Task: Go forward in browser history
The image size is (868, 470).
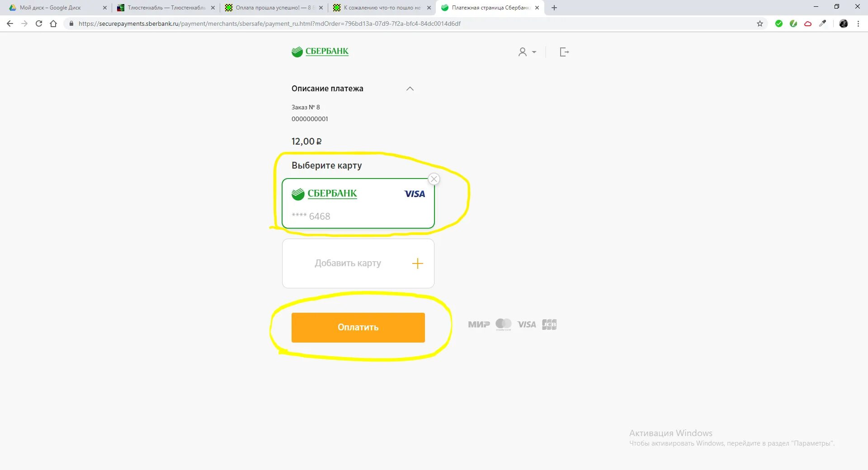Action: pos(24,23)
